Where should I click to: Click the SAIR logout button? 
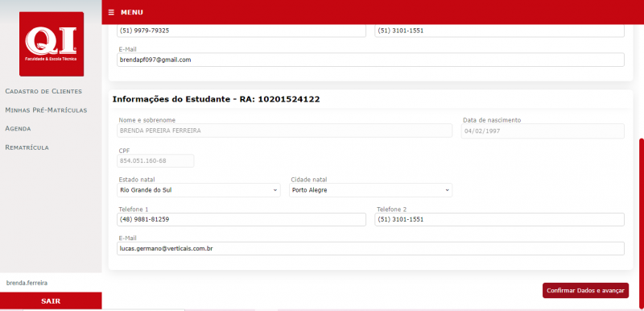(x=51, y=301)
